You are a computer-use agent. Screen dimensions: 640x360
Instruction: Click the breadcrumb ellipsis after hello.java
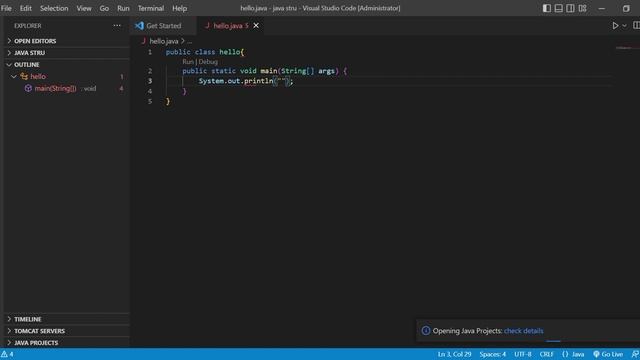point(189,41)
